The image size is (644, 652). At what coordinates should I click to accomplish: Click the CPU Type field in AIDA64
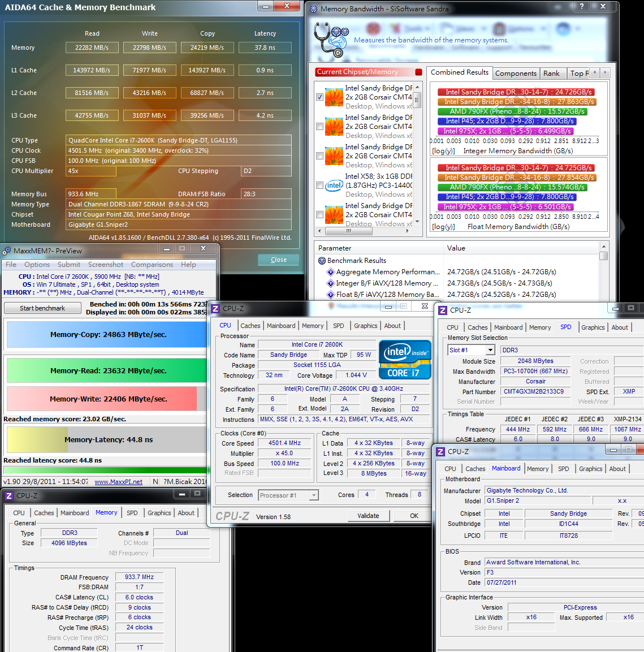click(x=178, y=140)
